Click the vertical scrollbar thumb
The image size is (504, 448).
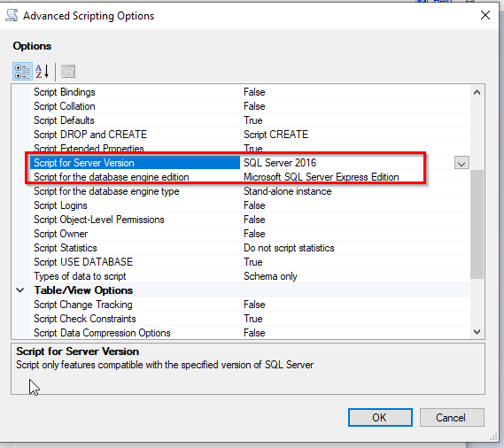point(477,224)
